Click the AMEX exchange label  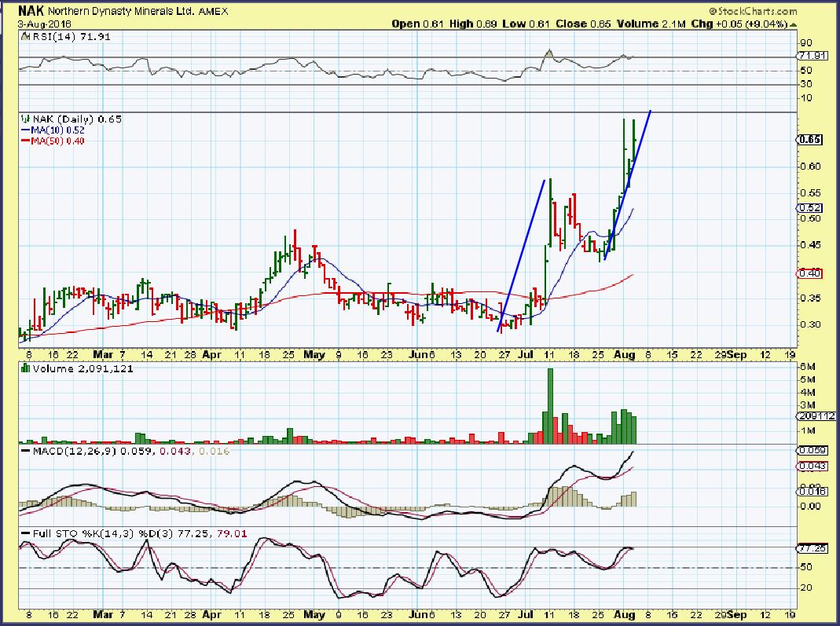[x=213, y=11]
